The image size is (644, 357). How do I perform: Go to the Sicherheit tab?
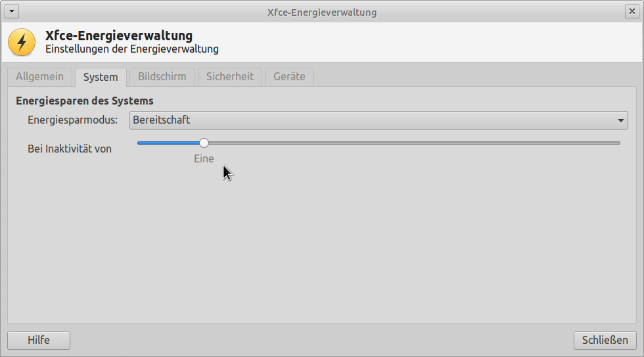[x=230, y=77]
